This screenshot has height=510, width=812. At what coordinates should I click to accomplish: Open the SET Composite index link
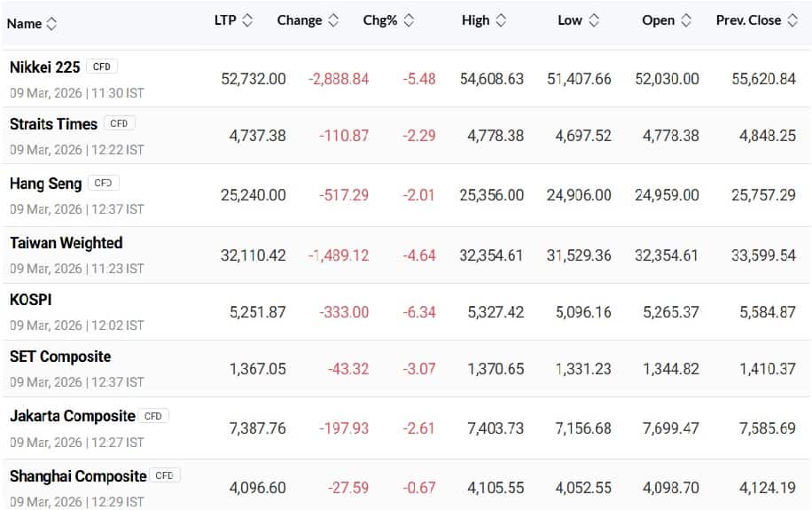coord(60,357)
